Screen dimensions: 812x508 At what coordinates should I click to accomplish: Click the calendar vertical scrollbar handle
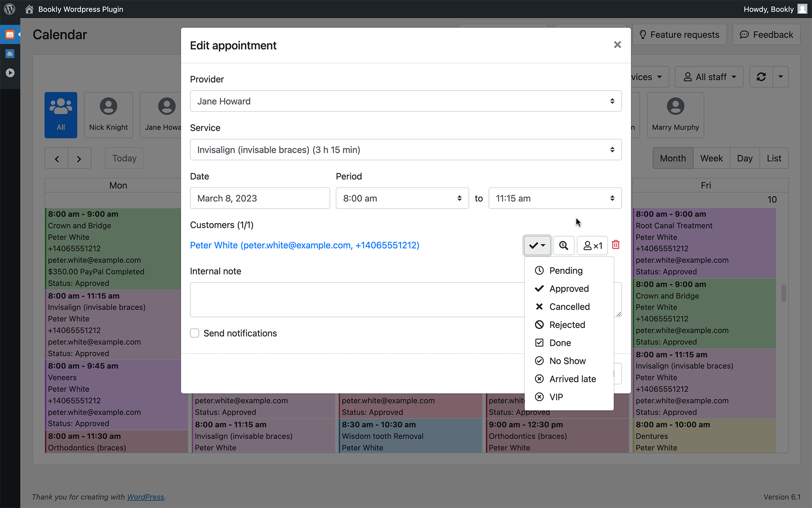tap(783, 293)
